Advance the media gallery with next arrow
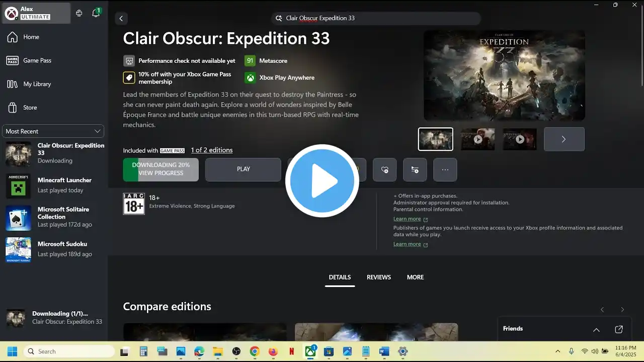The image size is (644, 362). click(x=564, y=139)
